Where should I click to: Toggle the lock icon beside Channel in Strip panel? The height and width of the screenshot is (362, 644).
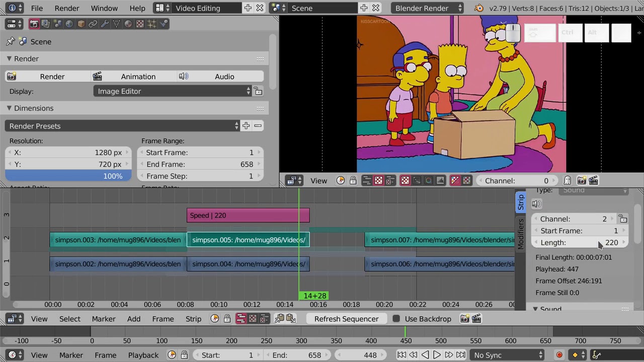623,219
